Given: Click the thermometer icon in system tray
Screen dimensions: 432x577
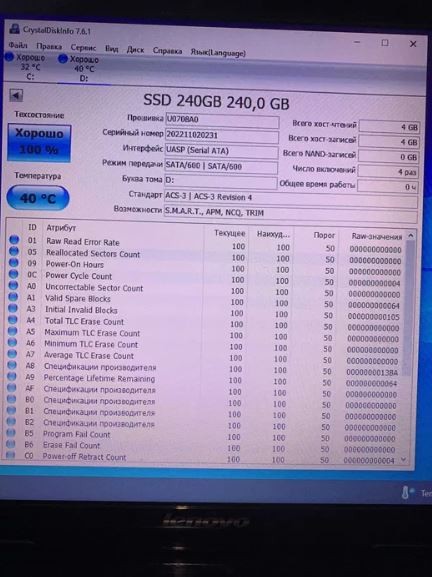Looking at the screenshot, I should (x=406, y=492).
